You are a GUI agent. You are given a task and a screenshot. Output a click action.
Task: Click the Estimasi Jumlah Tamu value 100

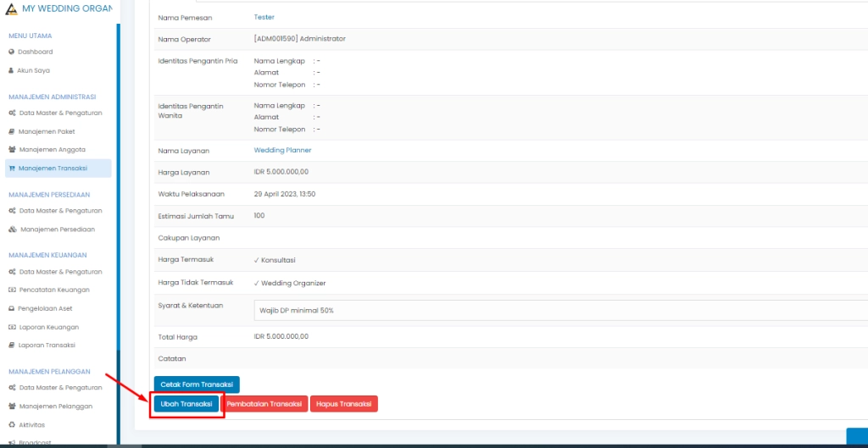[x=259, y=215]
